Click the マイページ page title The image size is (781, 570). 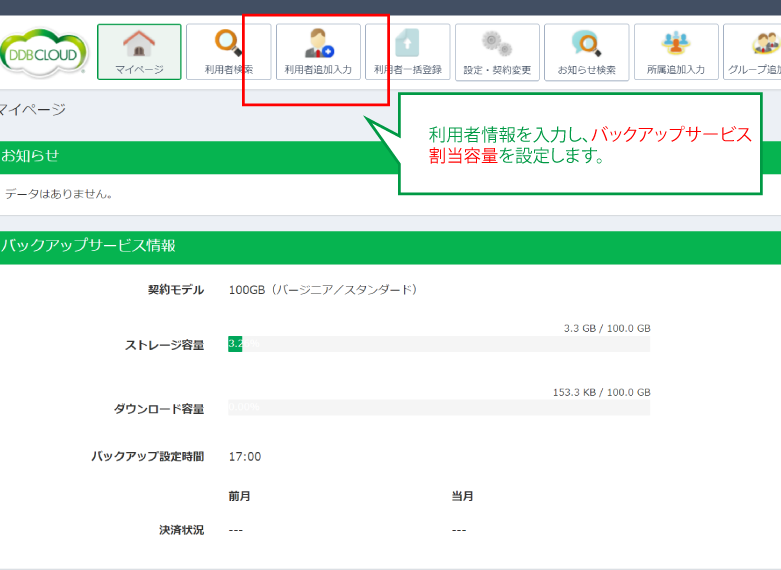tap(33, 109)
